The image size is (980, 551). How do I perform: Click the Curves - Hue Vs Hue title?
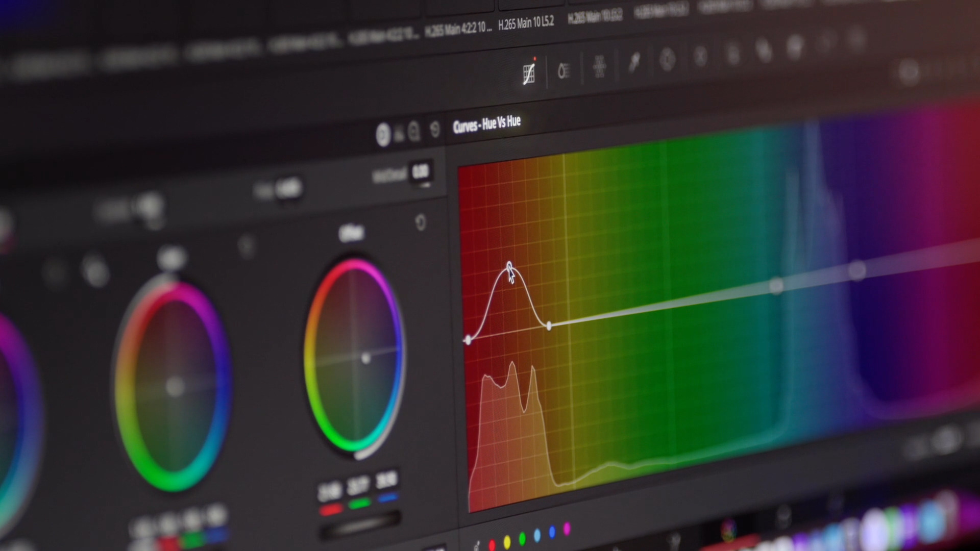(486, 124)
